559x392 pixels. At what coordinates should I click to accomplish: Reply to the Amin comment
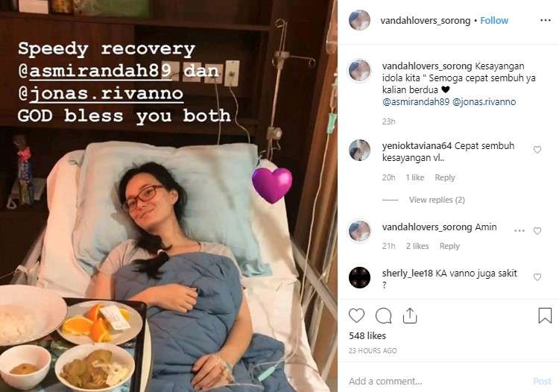[x=449, y=246]
